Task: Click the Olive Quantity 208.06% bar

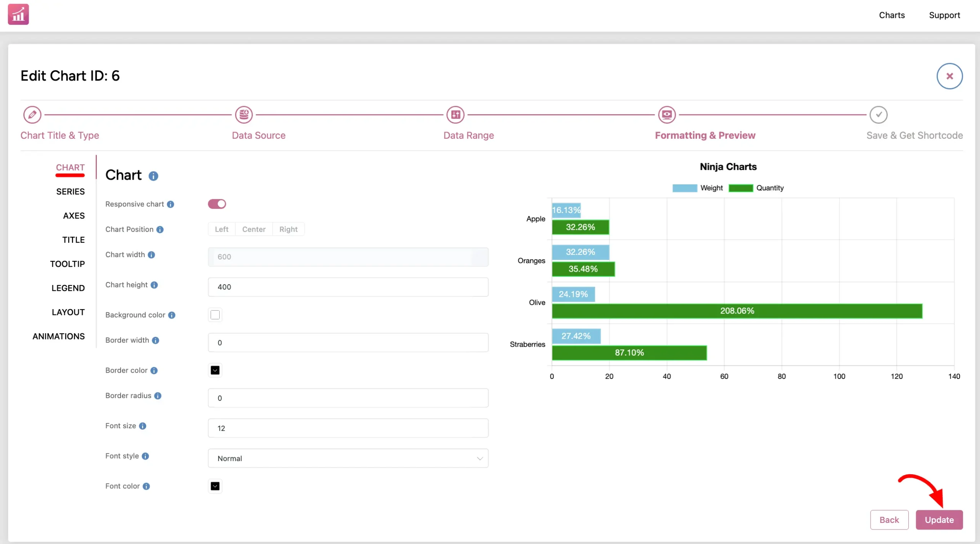Action: [737, 311]
